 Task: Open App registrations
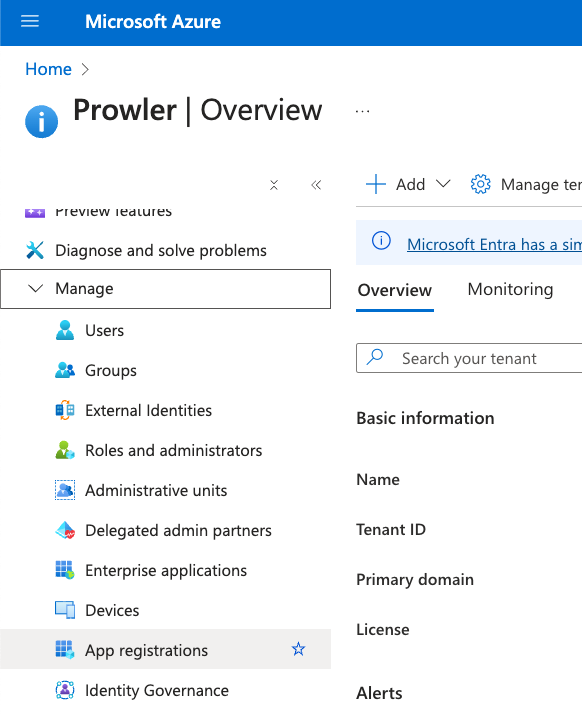(165, 649)
